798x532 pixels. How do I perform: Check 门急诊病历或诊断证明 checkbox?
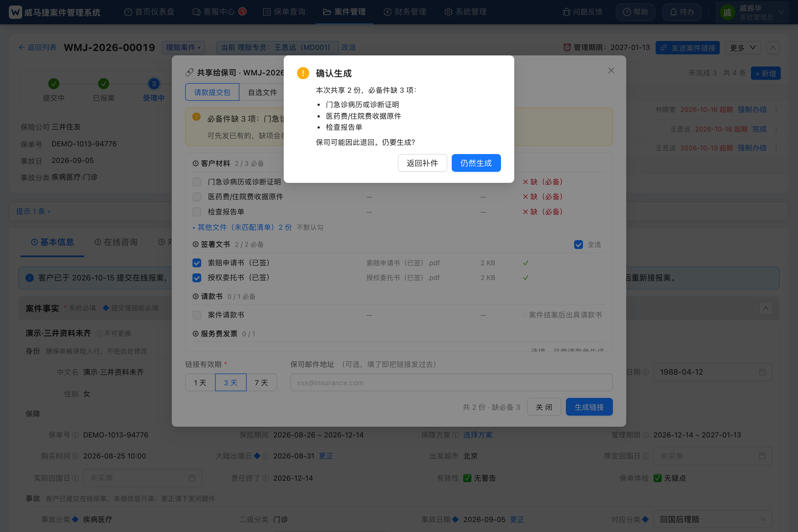[x=197, y=182]
